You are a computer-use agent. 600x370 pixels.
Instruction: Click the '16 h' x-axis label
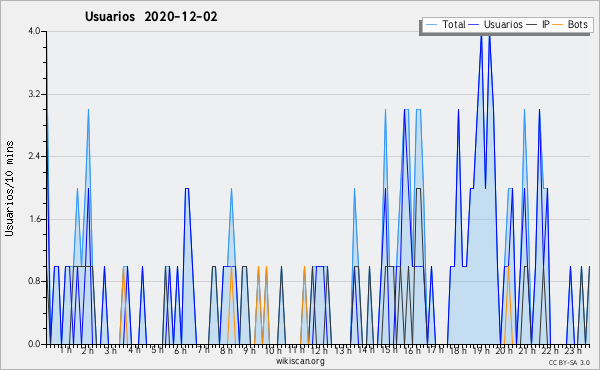pyautogui.click(x=412, y=351)
